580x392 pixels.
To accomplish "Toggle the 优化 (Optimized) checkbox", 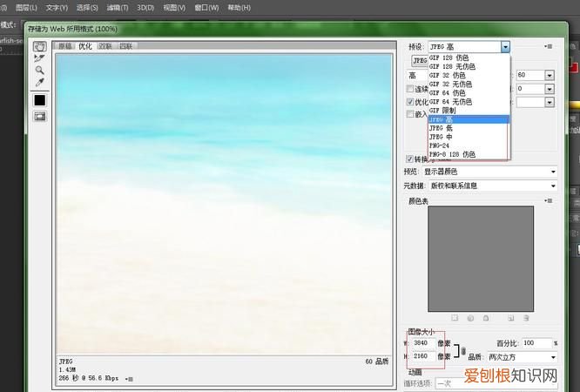I will click(411, 102).
